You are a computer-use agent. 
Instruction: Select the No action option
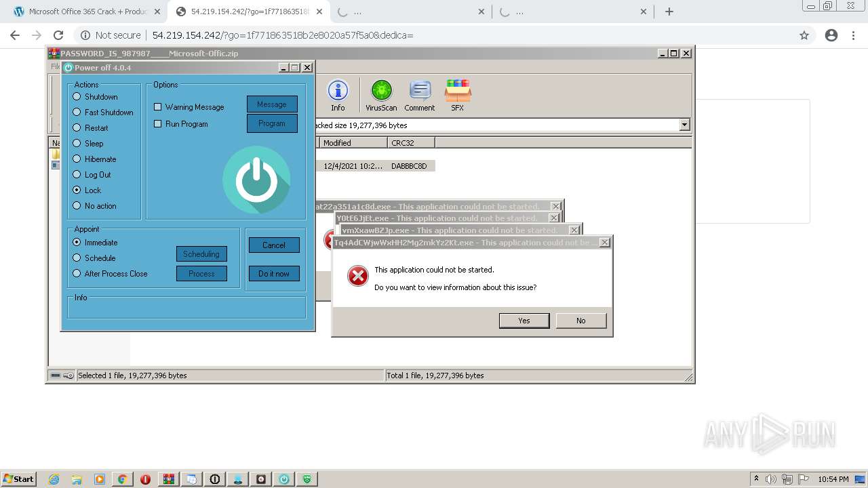(77, 206)
